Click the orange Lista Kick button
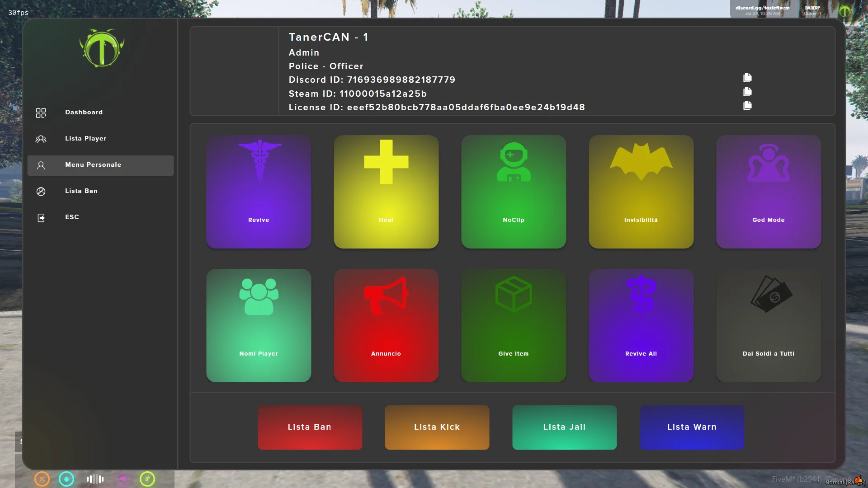Image resolution: width=868 pixels, height=488 pixels. click(x=437, y=427)
